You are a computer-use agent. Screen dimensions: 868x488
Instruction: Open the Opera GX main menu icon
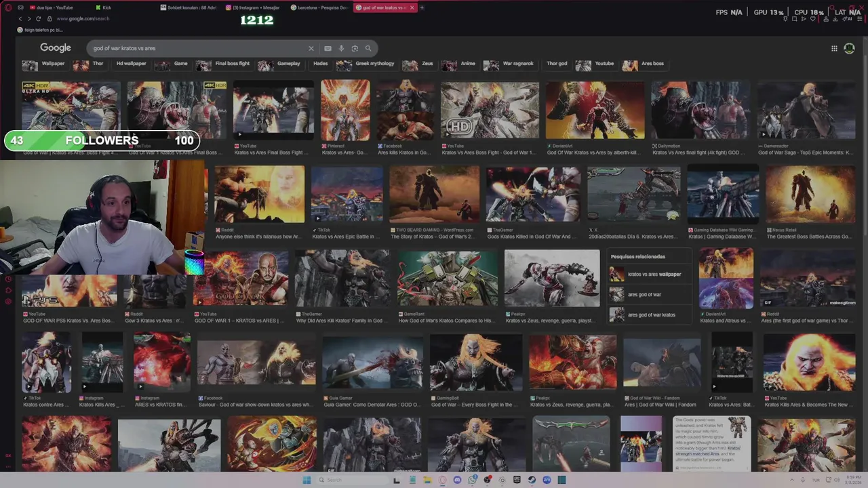[7, 7]
